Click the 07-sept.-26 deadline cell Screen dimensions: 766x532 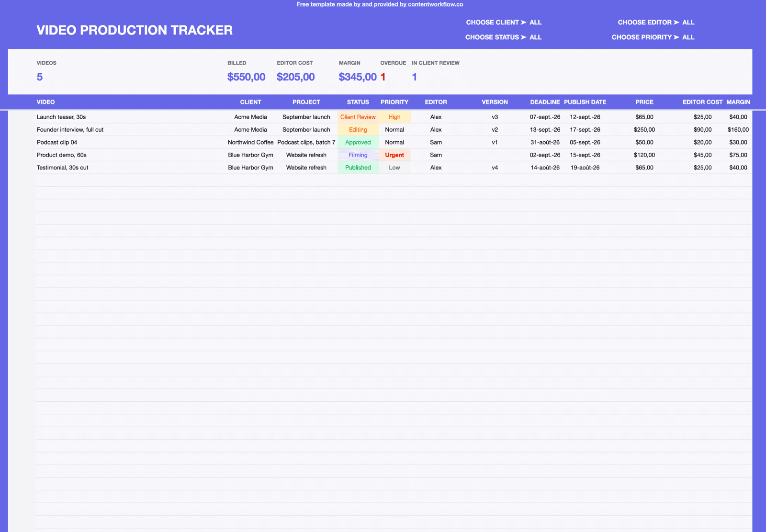[545, 117]
